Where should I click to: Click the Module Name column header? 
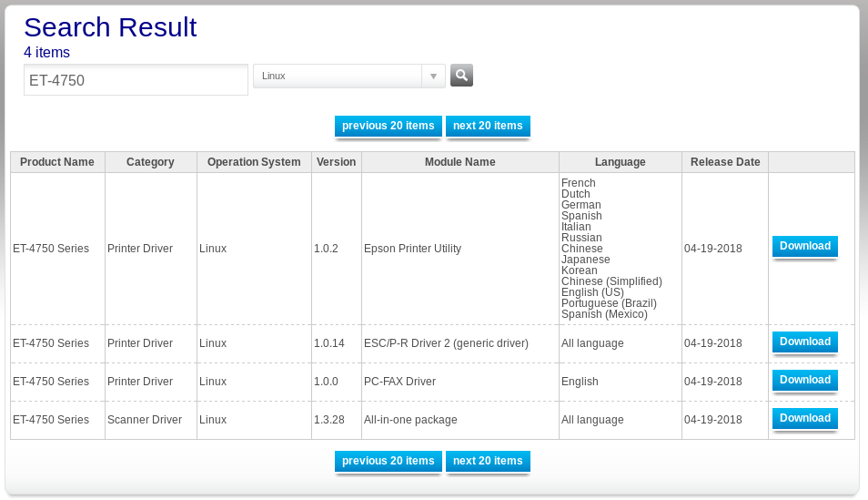pyautogui.click(x=459, y=162)
